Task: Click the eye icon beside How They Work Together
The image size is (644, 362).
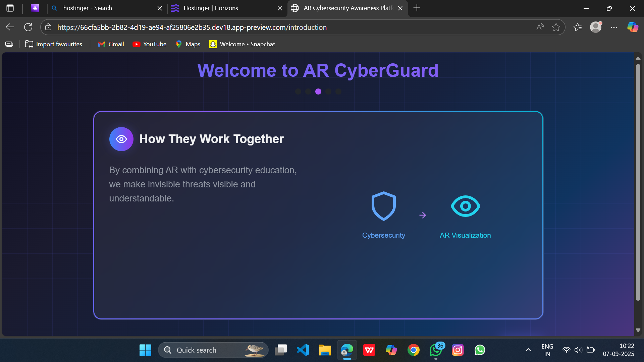Action: pos(121,139)
